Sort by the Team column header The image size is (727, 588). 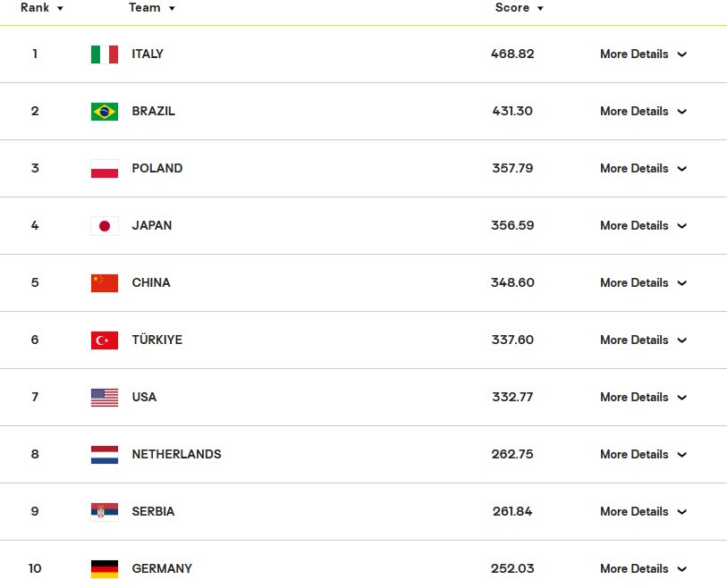[152, 8]
